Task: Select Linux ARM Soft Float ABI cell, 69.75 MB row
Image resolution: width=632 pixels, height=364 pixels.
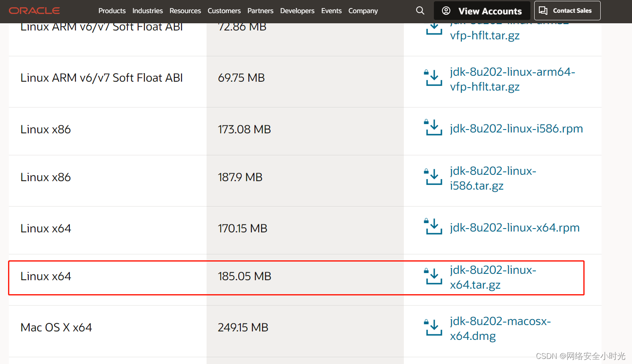Action: (108, 82)
